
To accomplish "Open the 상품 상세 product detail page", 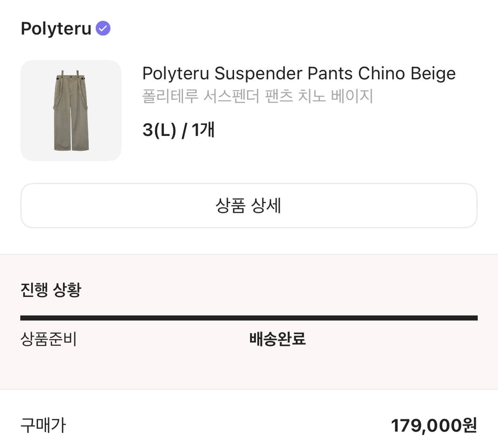I will pos(249,205).
